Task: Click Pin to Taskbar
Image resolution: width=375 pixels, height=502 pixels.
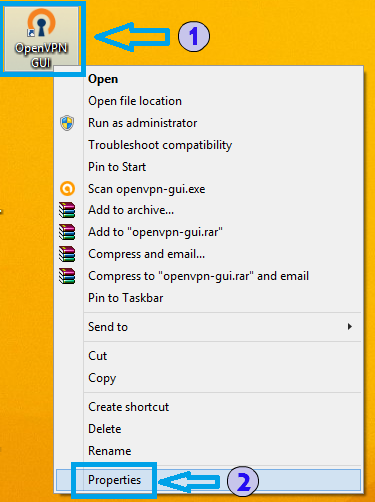Action: click(x=208, y=298)
